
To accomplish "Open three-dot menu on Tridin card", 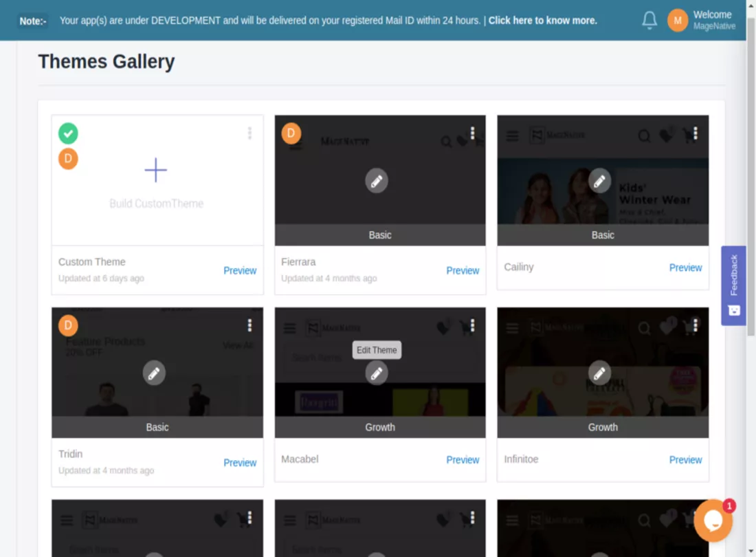I will point(249,325).
